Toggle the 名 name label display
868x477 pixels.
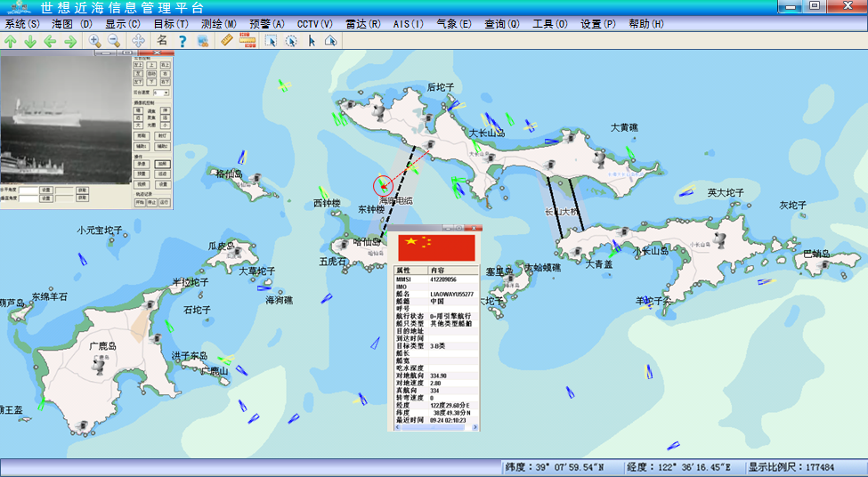(162, 41)
